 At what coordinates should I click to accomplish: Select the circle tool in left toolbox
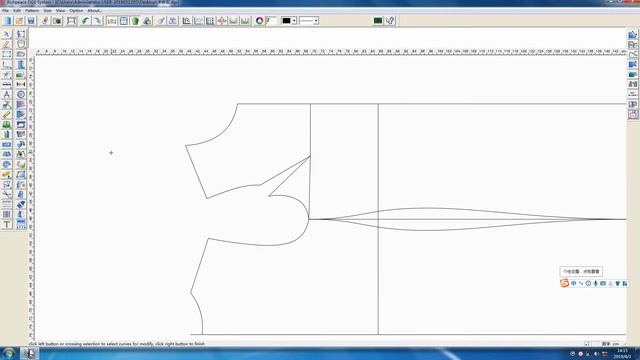click(x=21, y=94)
